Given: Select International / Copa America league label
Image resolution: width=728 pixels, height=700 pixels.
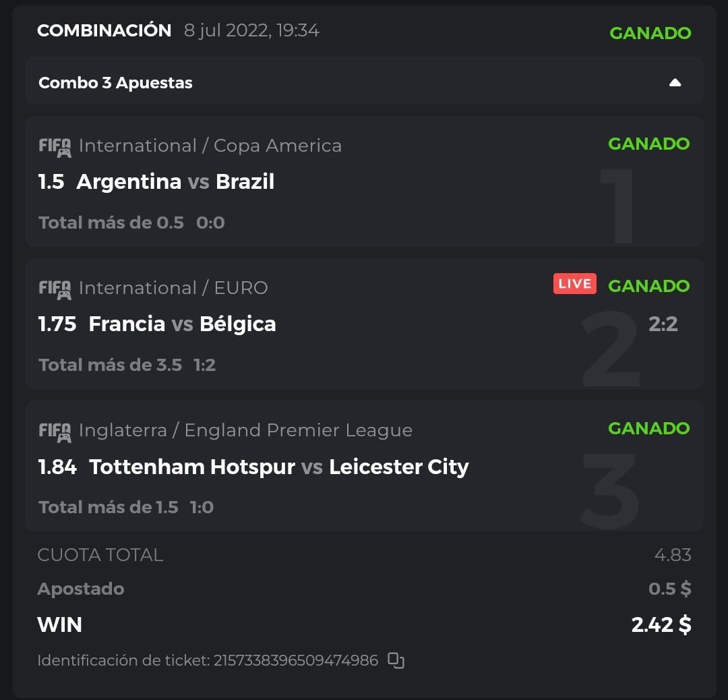Looking at the screenshot, I should (210, 146).
